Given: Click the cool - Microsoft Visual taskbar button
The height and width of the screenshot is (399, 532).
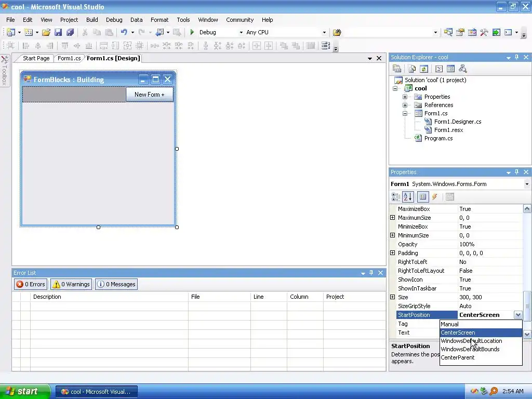Looking at the screenshot, I should (x=96, y=392).
